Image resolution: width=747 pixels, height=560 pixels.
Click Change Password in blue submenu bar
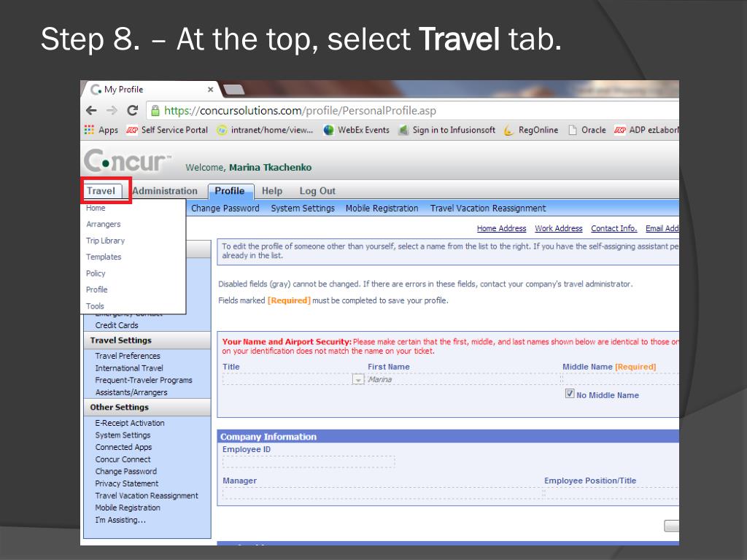coord(225,209)
